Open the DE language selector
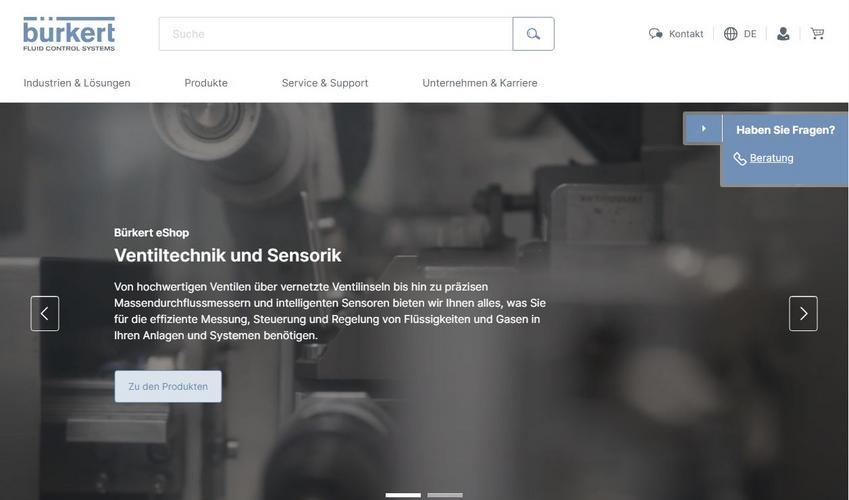The width and height of the screenshot is (849, 500). (750, 34)
